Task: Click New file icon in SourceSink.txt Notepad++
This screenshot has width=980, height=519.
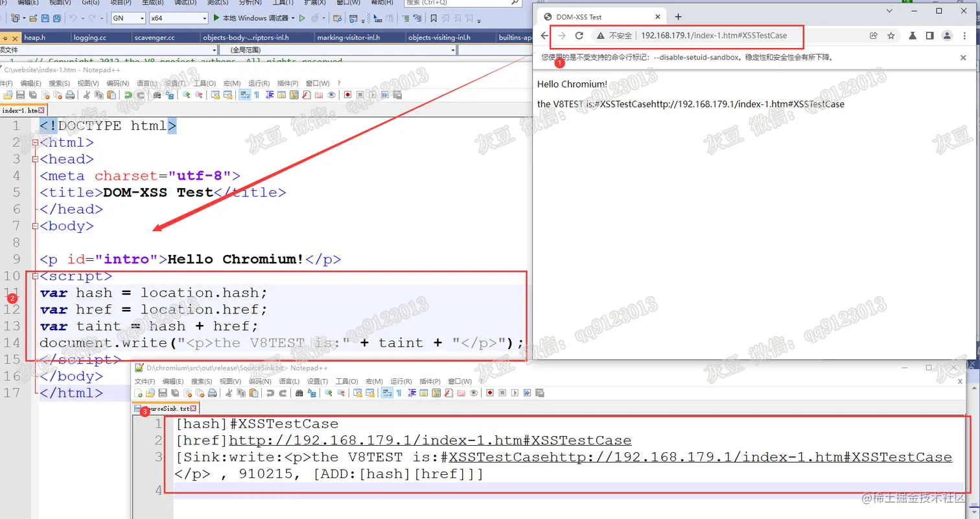Action: point(138,393)
